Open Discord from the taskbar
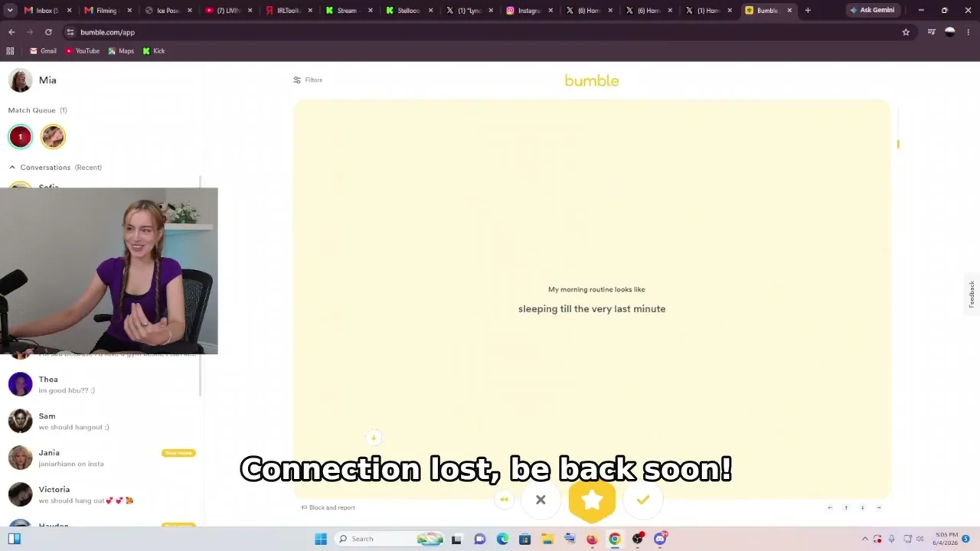 click(x=660, y=539)
